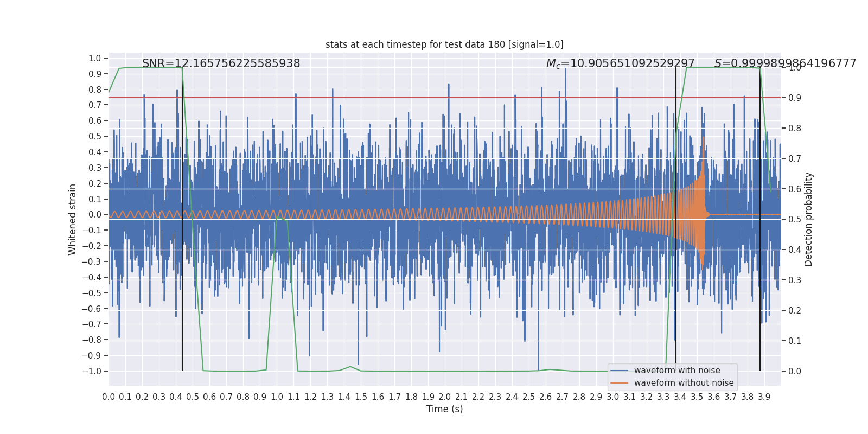Click the 'Detection probability' axis label
868x434 pixels.
[x=809, y=219]
